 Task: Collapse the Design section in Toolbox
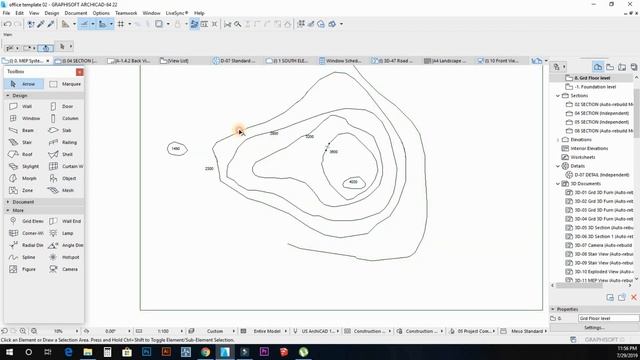[8, 96]
